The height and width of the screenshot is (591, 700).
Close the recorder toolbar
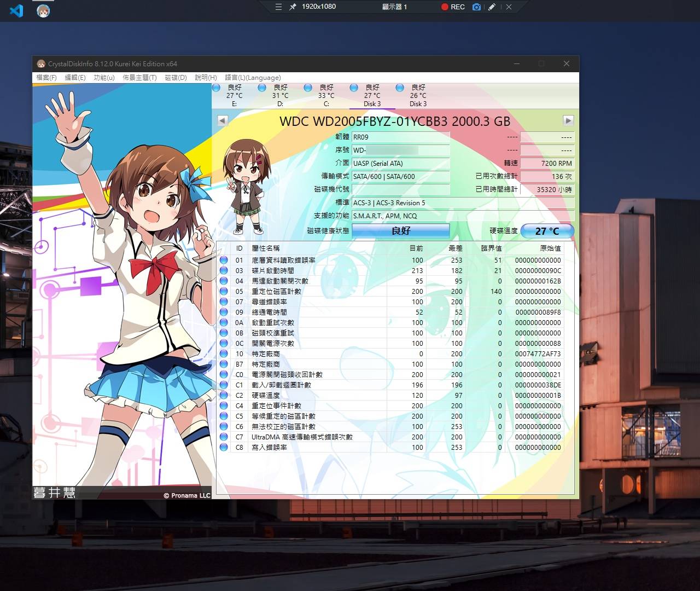click(509, 7)
